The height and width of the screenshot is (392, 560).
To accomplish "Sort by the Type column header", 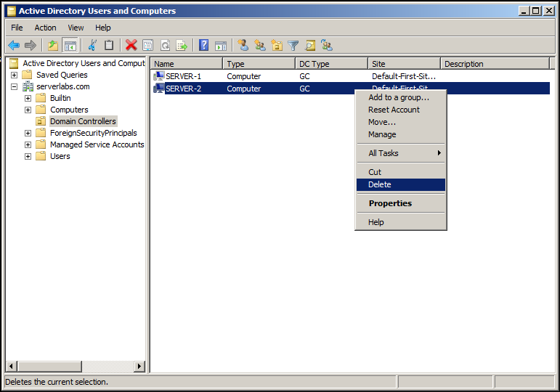I will click(x=259, y=64).
